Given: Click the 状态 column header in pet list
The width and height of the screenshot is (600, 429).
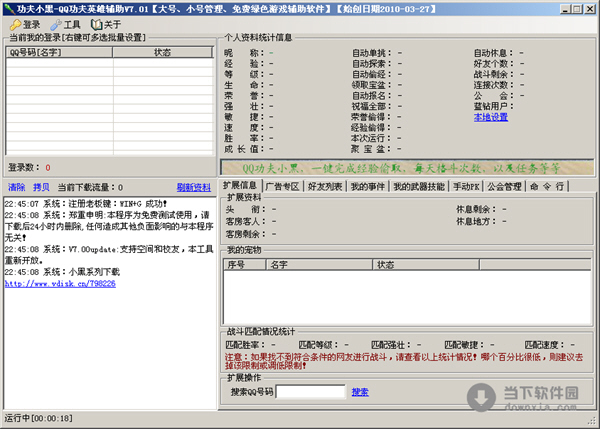Looking at the screenshot, I should point(426,264).
